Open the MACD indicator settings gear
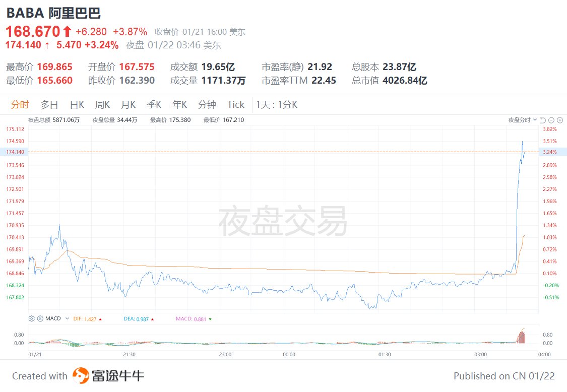 (x=31, y=318)
